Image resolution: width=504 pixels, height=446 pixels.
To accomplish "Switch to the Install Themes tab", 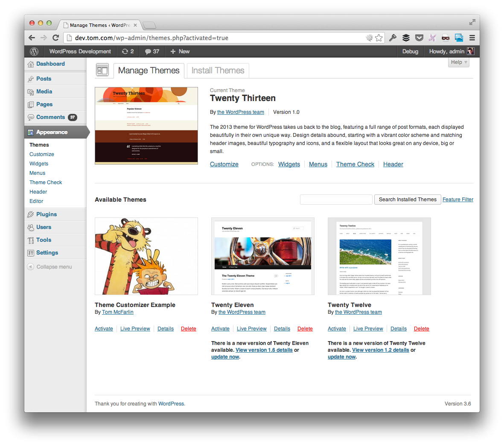I will 218,70.
